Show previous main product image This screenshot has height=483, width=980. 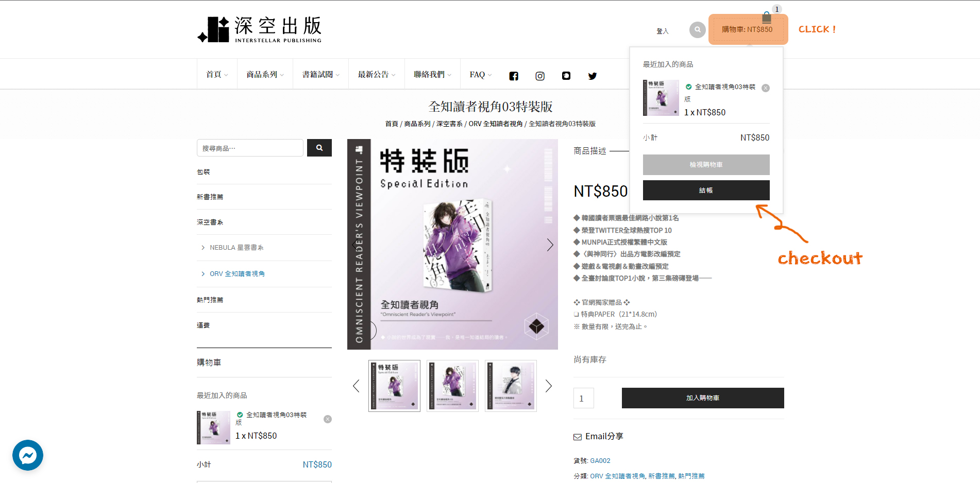click(356, 245)
